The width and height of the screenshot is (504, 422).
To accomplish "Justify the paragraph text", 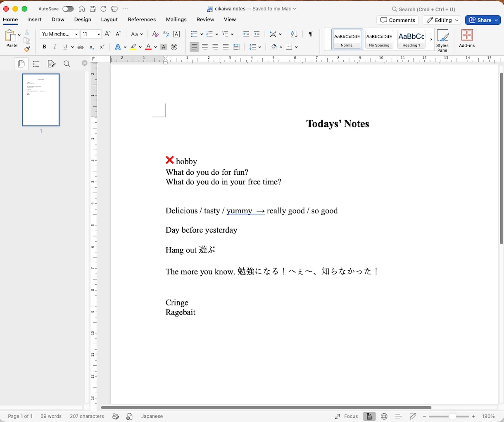I will [226, 47].
